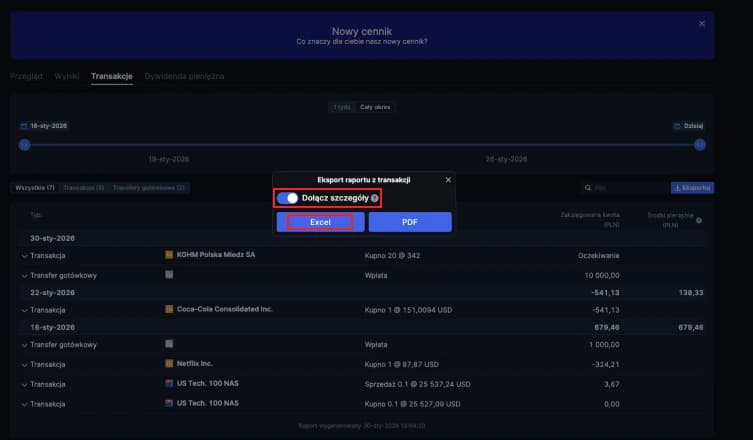Click the search filter input field

625,188
